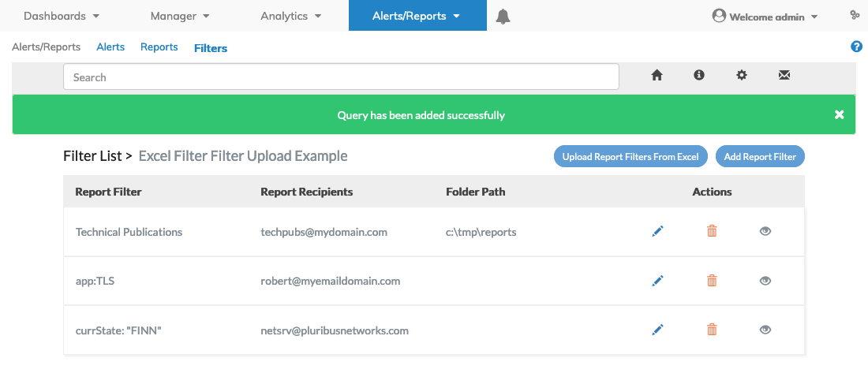The height and width of the screenshot is (377, 868).
Task: Switch to the Reports tab
Action: tap(159, 47)
